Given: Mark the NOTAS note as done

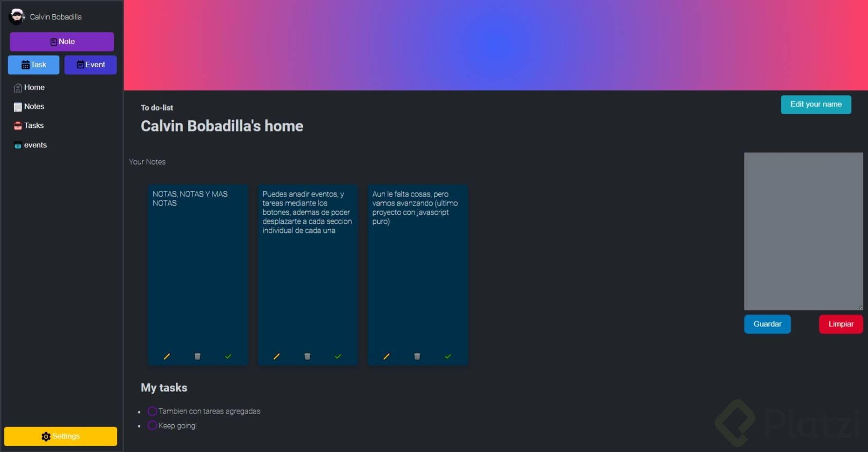Looking at the screenshot, I should click(x=228, y=357).
